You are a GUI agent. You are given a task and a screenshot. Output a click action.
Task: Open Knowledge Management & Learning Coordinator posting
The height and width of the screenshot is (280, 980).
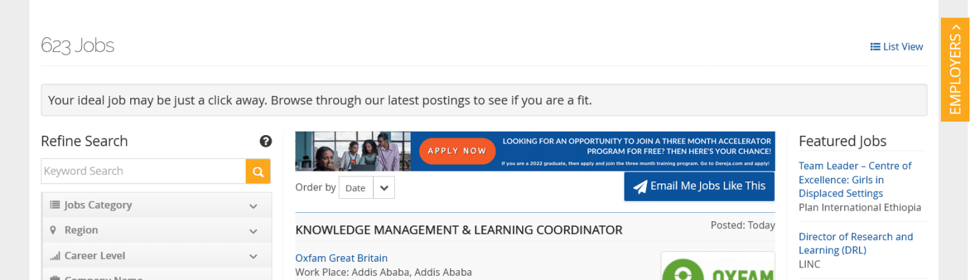point(458,230)
